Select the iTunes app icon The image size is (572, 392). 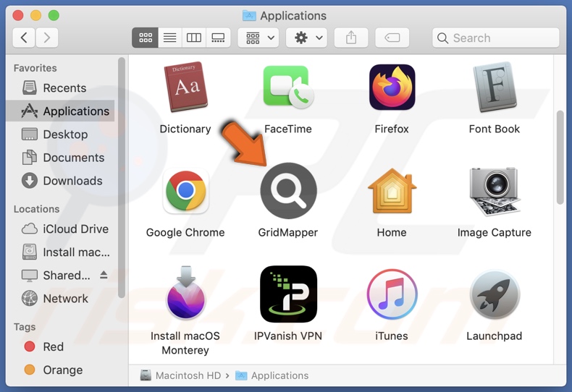[x=392, y=294]
